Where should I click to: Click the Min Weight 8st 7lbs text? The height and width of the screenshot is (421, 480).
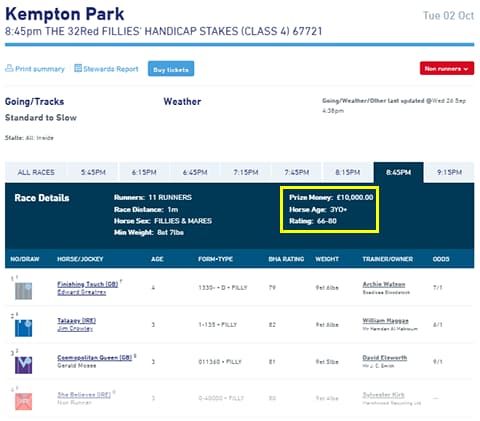click(x=149, y=232)
